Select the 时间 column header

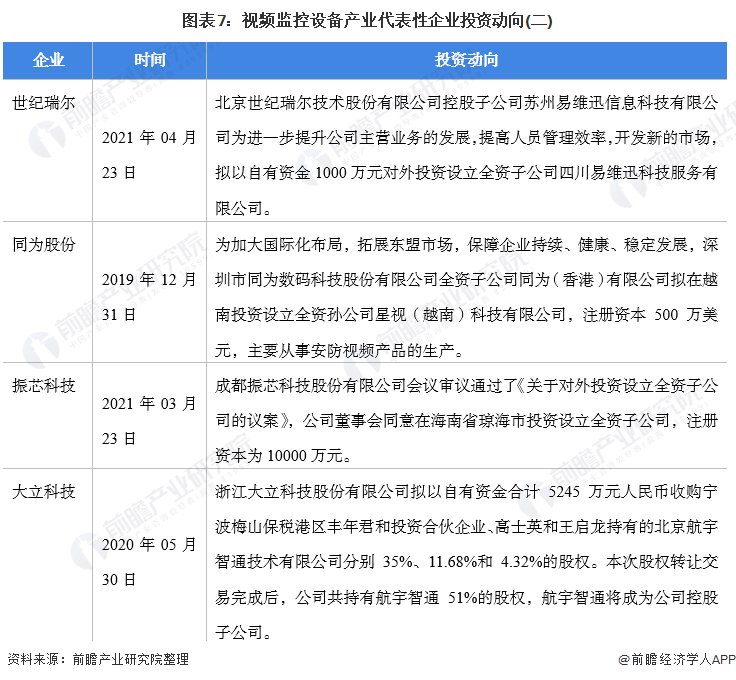tap(150, 60)
